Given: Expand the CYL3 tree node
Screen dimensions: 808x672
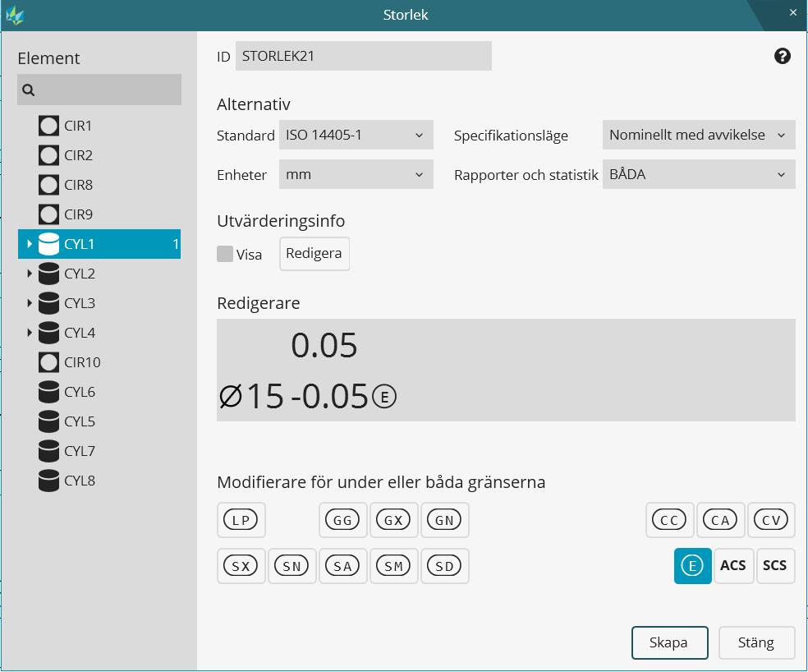Looking at the screenshot, I should click(x=30, y=303).
